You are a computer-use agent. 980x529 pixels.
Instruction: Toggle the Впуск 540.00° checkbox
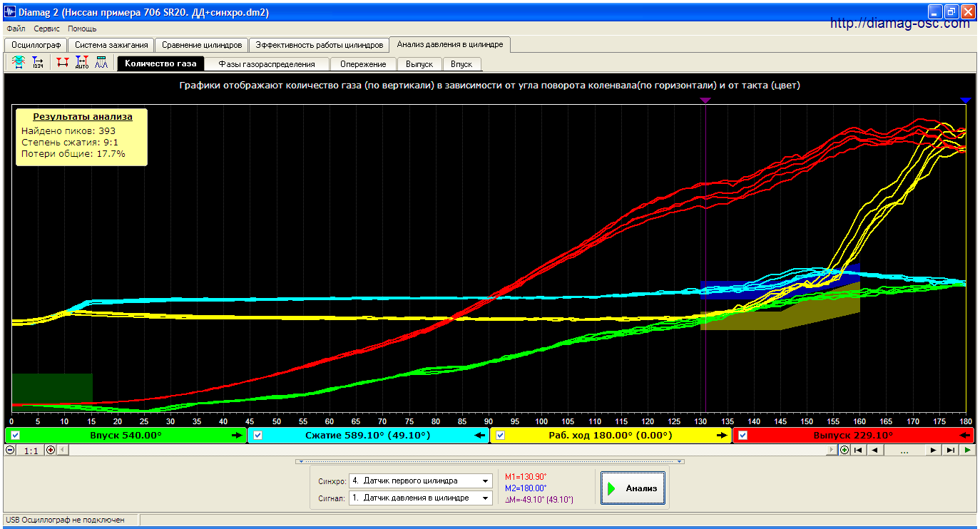click(15, 435)
